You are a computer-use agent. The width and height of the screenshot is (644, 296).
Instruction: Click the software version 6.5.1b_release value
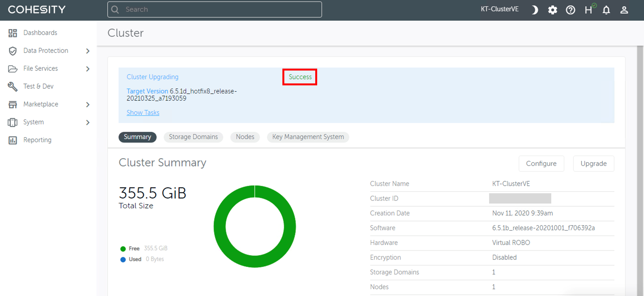tap(544, 228)
